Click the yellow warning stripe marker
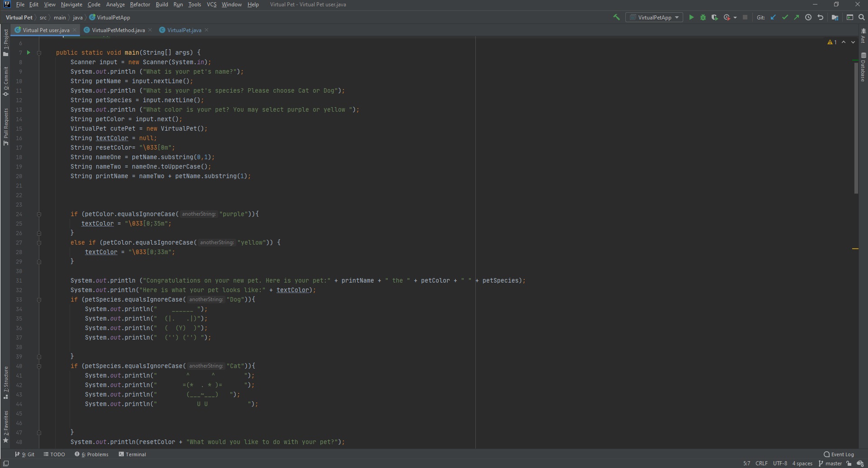Viewport: 868px width, 468px height. pos(855,249)
